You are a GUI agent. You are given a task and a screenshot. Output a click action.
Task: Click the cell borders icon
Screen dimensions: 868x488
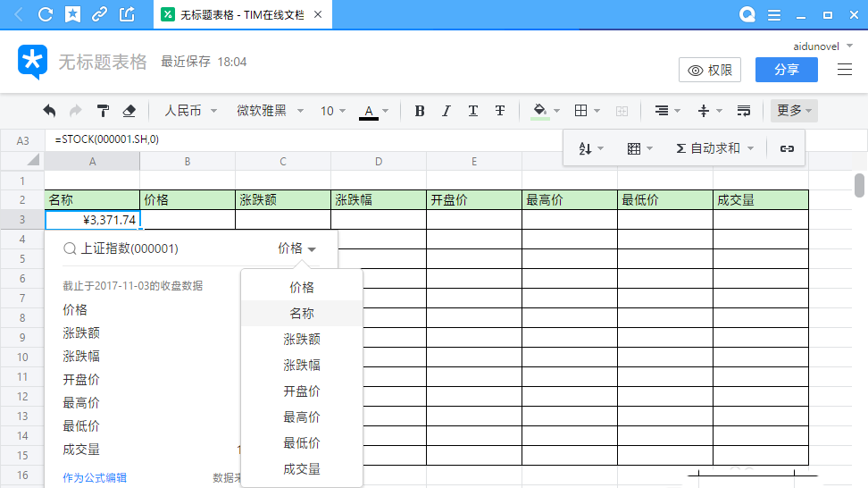[x=580, y=111]
